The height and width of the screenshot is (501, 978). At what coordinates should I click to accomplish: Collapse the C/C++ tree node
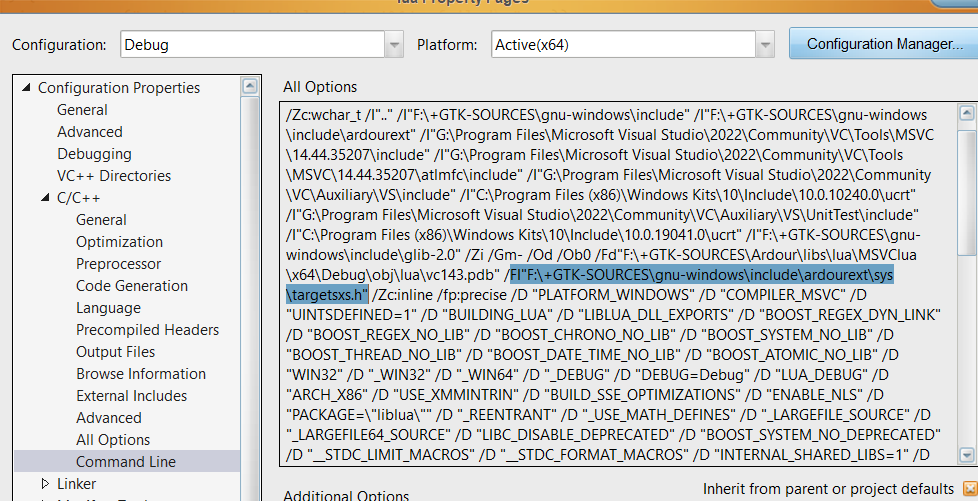[x=44, y=198]
